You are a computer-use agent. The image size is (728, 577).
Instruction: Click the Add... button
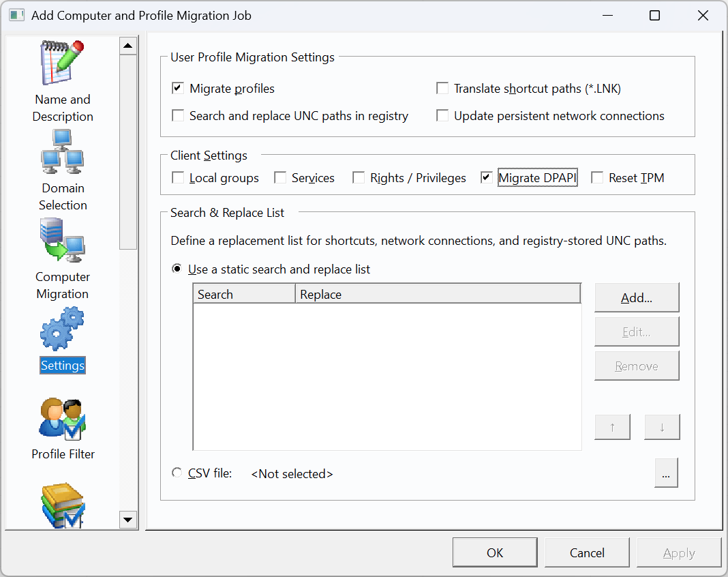(637, 297)
